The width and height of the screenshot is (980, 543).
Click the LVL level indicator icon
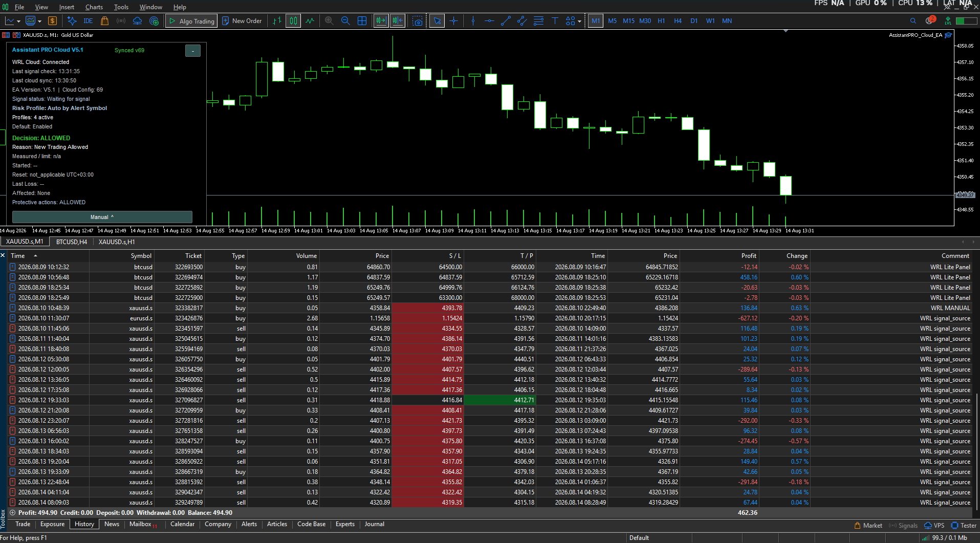pos(948,21)
